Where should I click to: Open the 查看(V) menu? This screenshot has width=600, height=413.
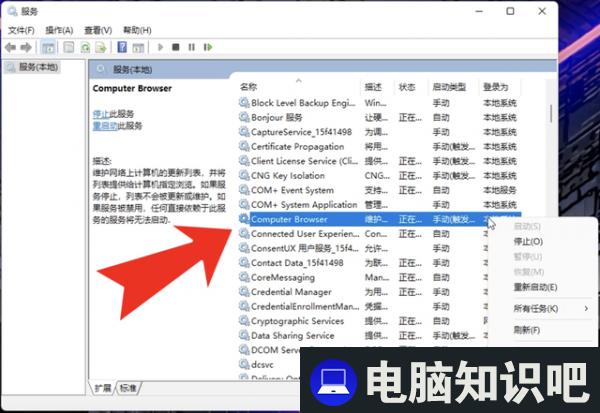(x=98, y=30)
